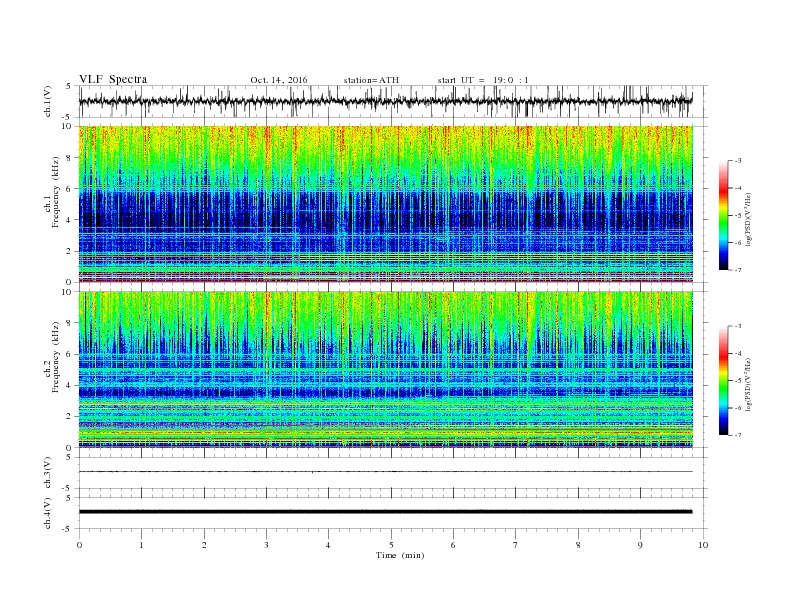Click the "ch.4(V)" axis label

[x=48, y=513]
